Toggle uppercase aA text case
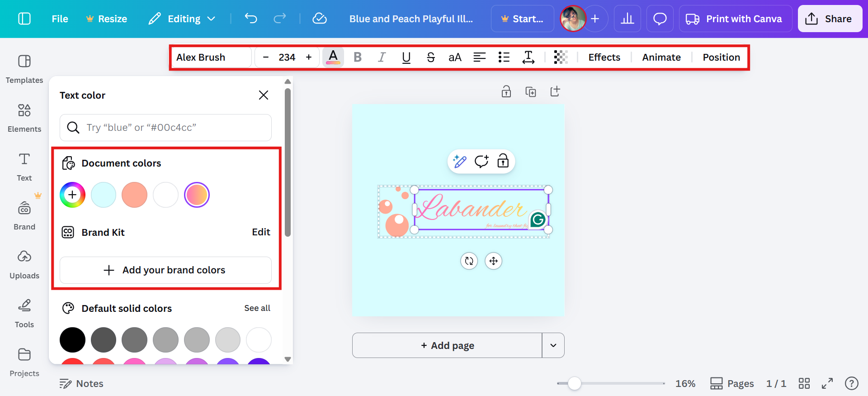 [x=455, y=57]
